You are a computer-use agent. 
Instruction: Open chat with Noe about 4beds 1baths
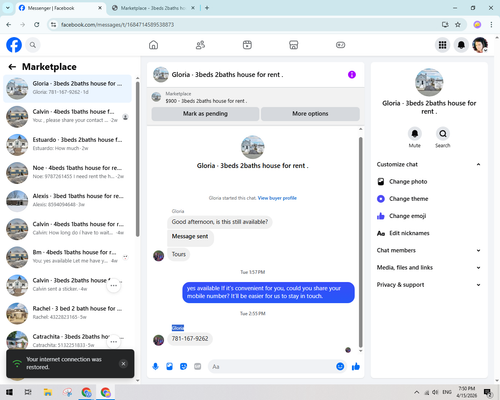[67, 172]
